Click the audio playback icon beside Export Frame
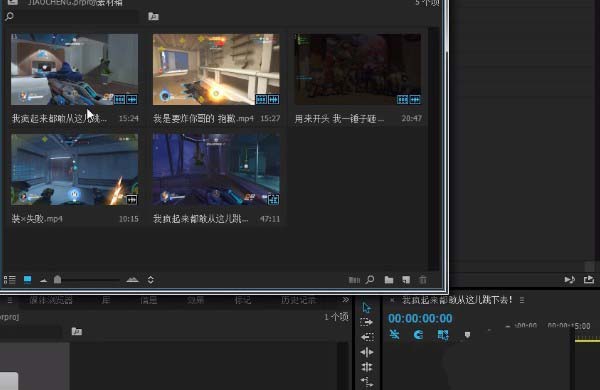This screenshot has width=600, height=390. (570, 280)
